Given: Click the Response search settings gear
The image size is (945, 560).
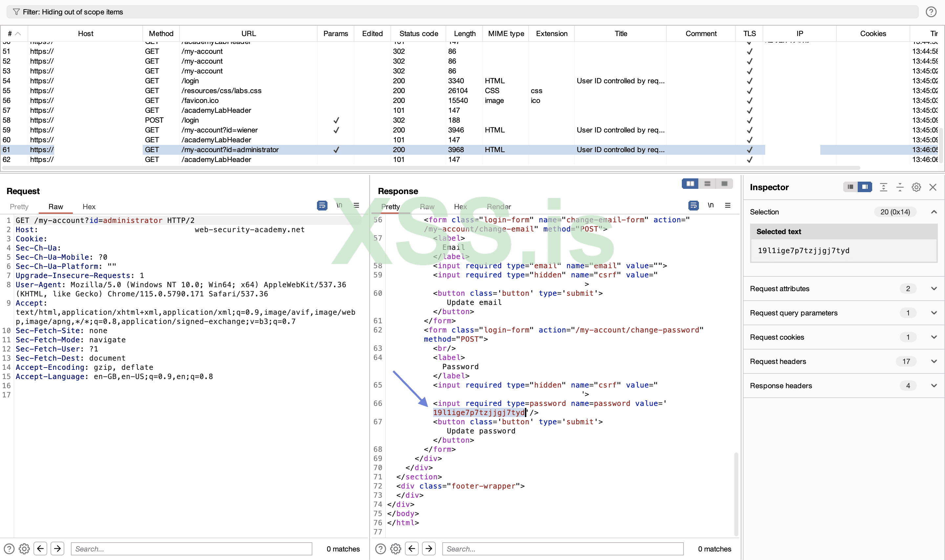Looking at the screenshot, I should (395, 549).
